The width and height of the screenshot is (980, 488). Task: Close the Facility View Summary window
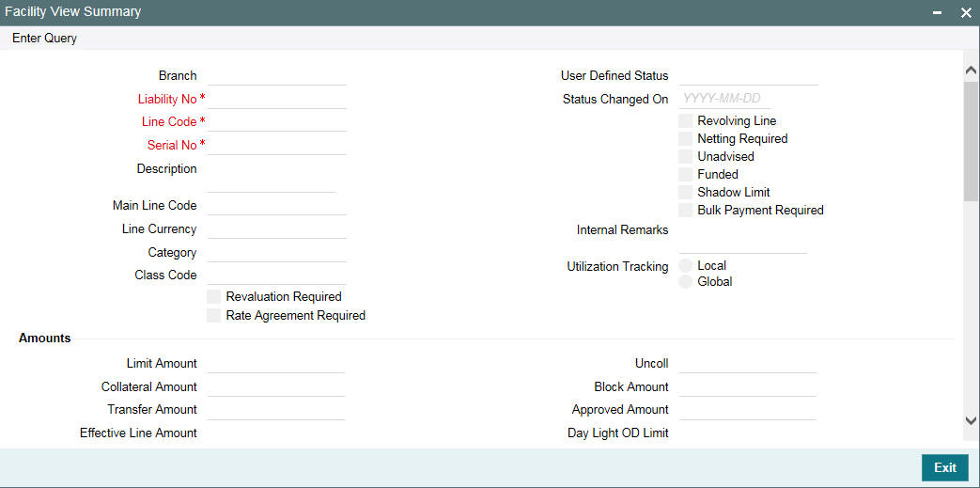pyautogui.click(x=966, y=13)
